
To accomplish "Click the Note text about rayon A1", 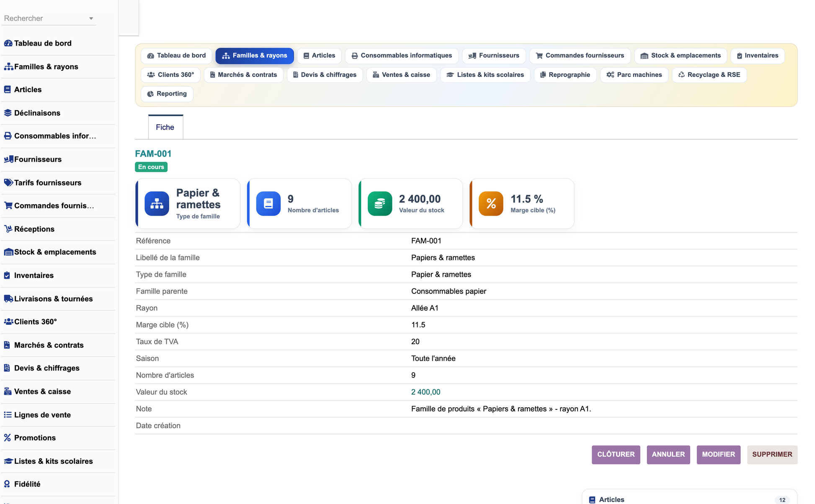I will 501,409.
